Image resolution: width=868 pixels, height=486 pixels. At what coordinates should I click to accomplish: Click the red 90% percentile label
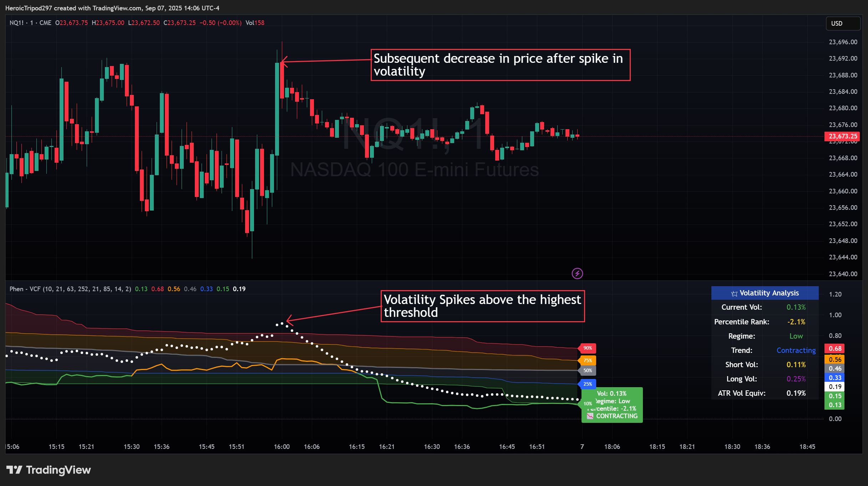click(x=587, y=348)
